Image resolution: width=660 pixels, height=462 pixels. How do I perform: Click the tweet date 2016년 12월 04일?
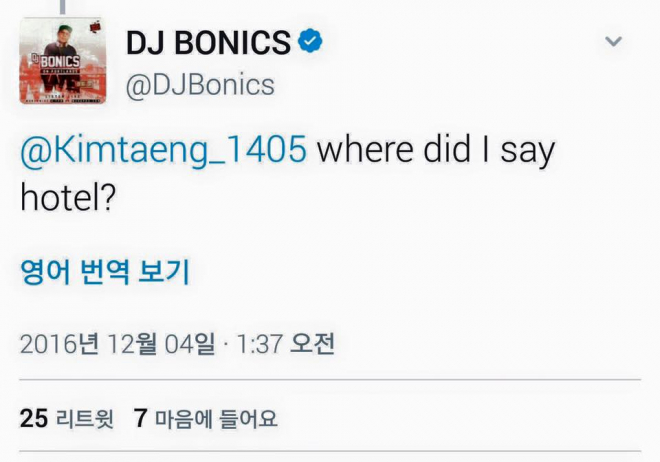pos(117,344)
